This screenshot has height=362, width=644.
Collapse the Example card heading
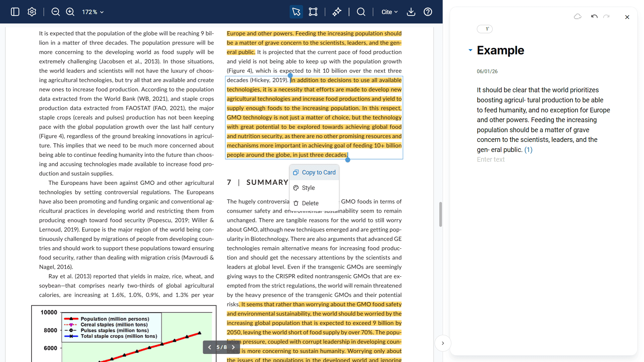click(470, 50)
